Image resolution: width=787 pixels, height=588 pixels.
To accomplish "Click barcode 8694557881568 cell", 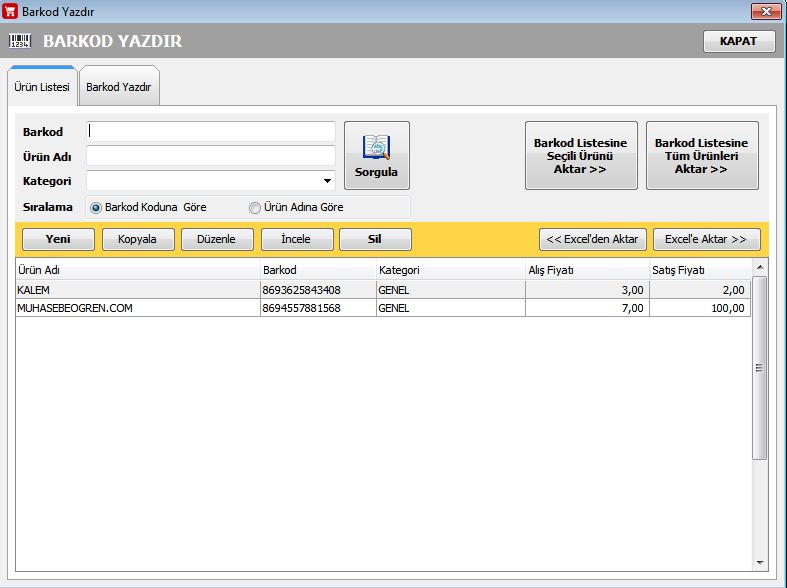I will point(318,308).
